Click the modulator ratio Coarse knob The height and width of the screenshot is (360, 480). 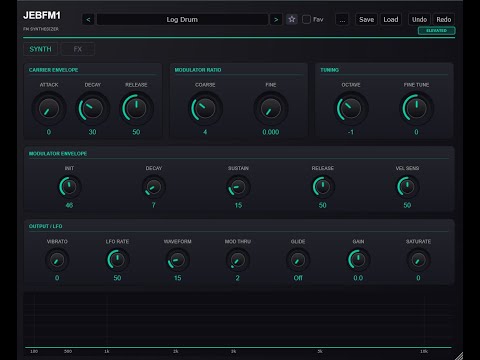pos(205,109)
